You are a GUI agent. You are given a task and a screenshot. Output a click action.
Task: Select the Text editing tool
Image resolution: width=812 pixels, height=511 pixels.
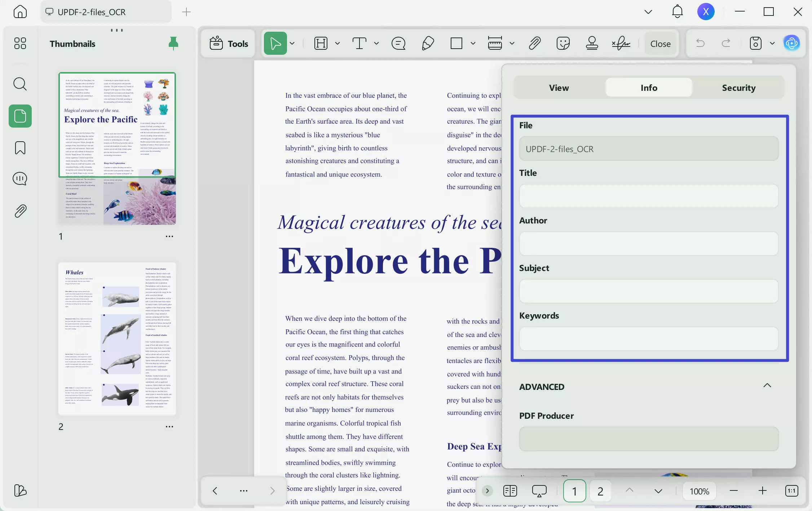pos(360,43)
